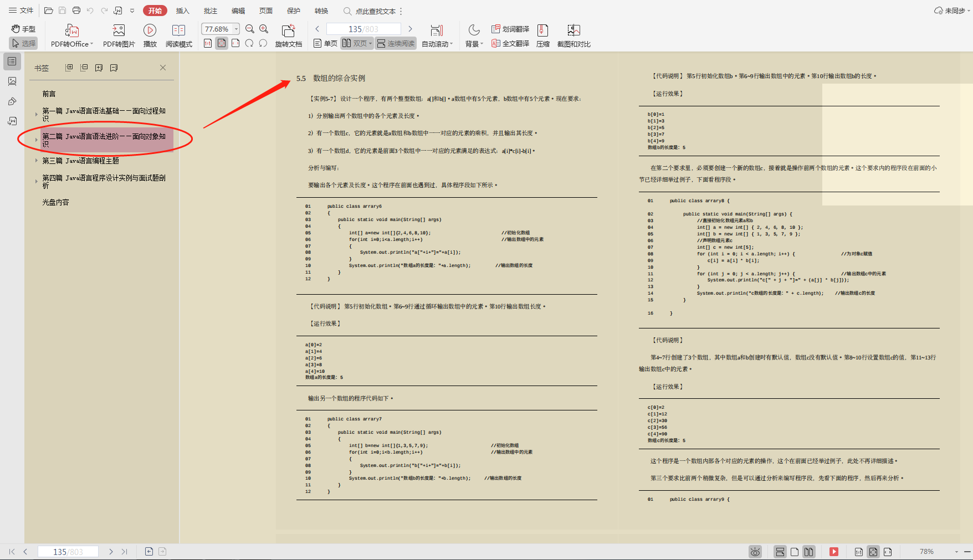Undo the last action

90,11
